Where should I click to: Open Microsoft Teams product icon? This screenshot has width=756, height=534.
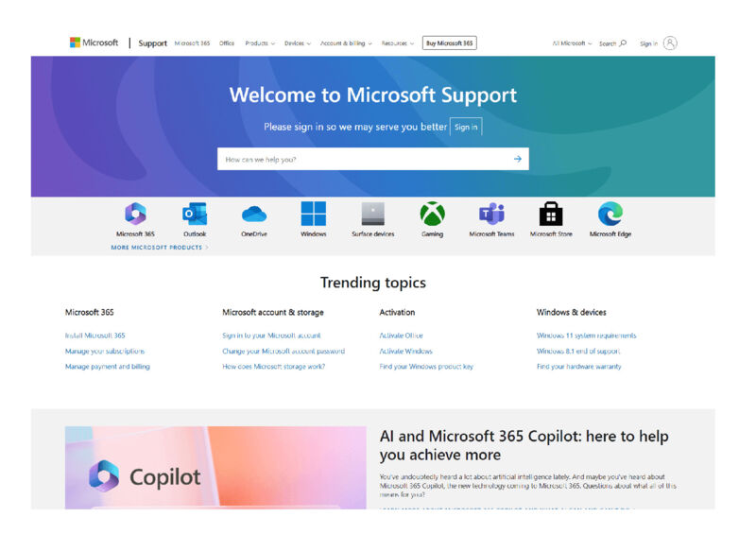click(x=491, y=214)
